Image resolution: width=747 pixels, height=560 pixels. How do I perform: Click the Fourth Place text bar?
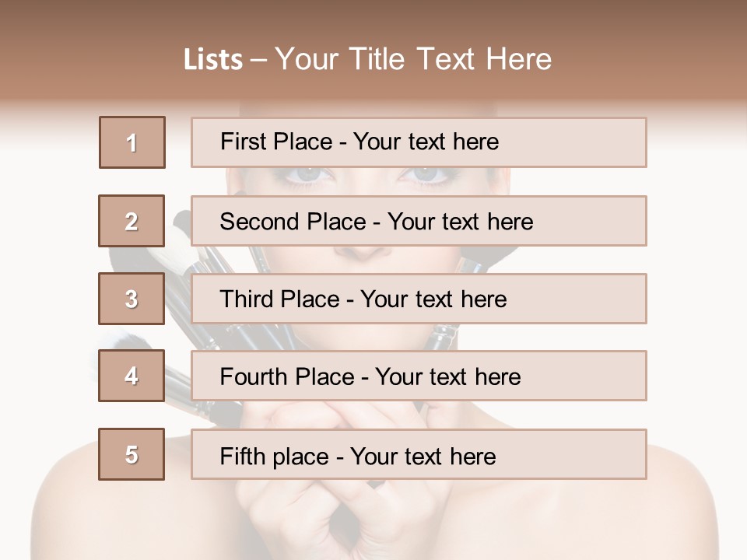pyautogui.click(x=419, y=376)
